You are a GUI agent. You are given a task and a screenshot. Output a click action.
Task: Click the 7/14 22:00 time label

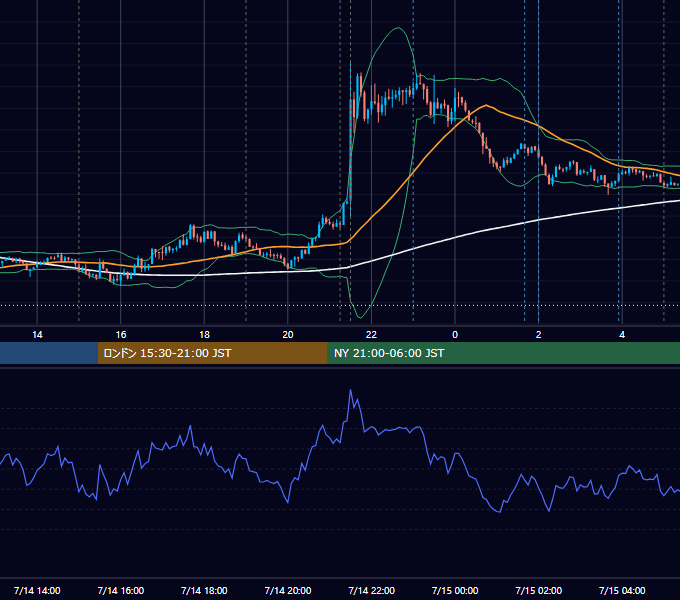point(372,590)
